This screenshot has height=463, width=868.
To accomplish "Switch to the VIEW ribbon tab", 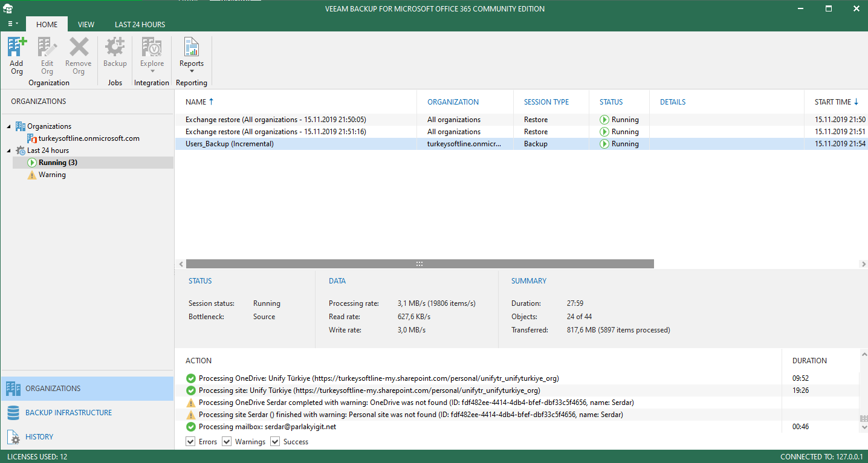I will tap(86, 24).
